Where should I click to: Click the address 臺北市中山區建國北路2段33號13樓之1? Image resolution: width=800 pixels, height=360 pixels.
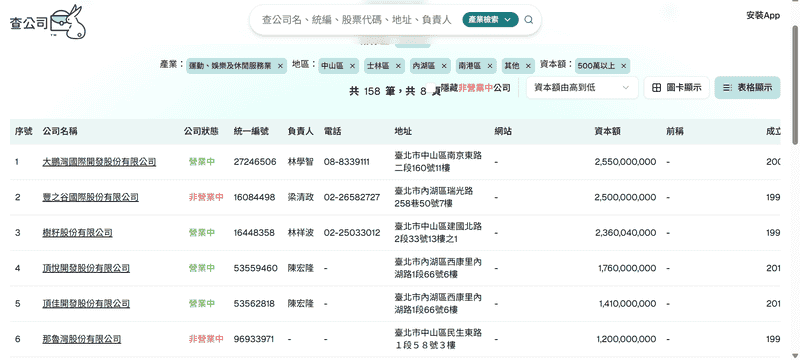[438, 233]
